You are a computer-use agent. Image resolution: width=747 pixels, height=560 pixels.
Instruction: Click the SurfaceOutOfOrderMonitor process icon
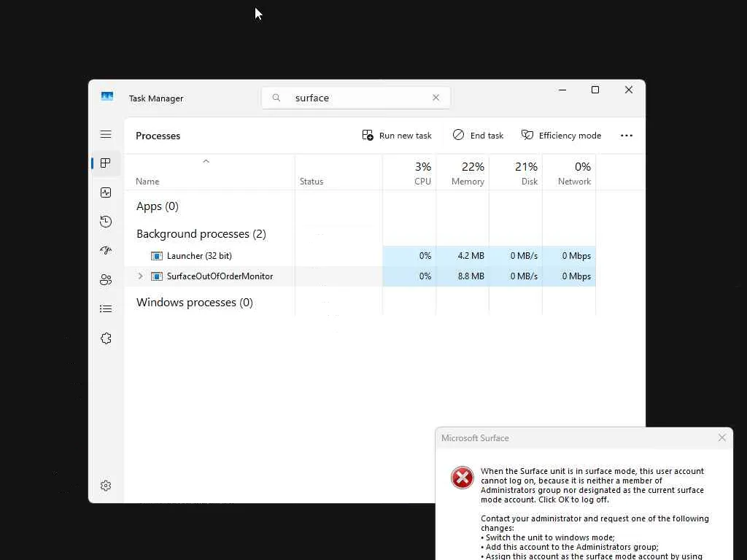157,276
